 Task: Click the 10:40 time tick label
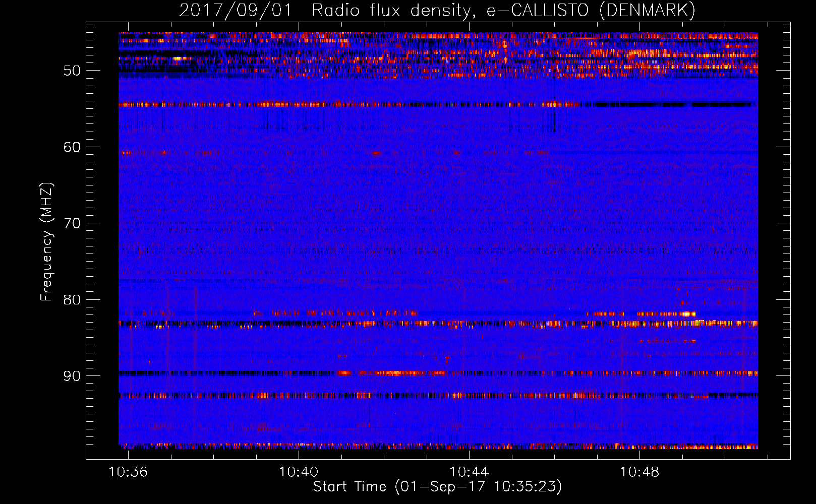pos(299,472)
